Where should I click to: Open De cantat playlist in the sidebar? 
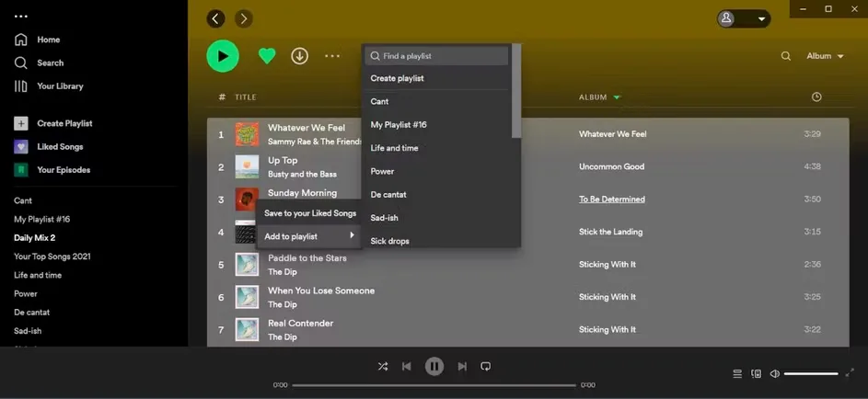coord(31,313)
